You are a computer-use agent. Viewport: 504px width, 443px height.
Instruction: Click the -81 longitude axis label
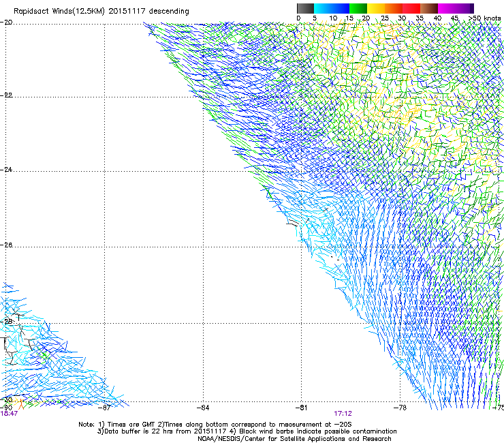click(x=301, y=408)
